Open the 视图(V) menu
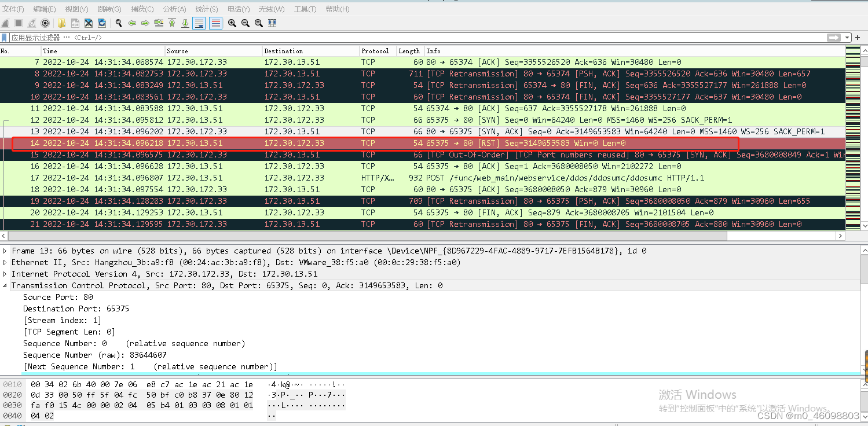This screenshot has height=426, width=868. click(76, 9)
